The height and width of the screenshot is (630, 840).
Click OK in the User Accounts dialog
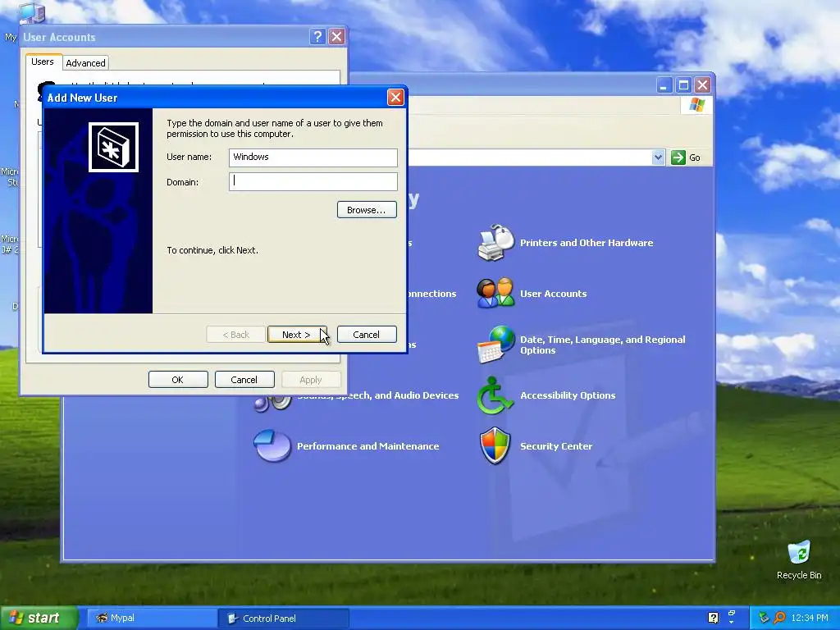(178, 379)
